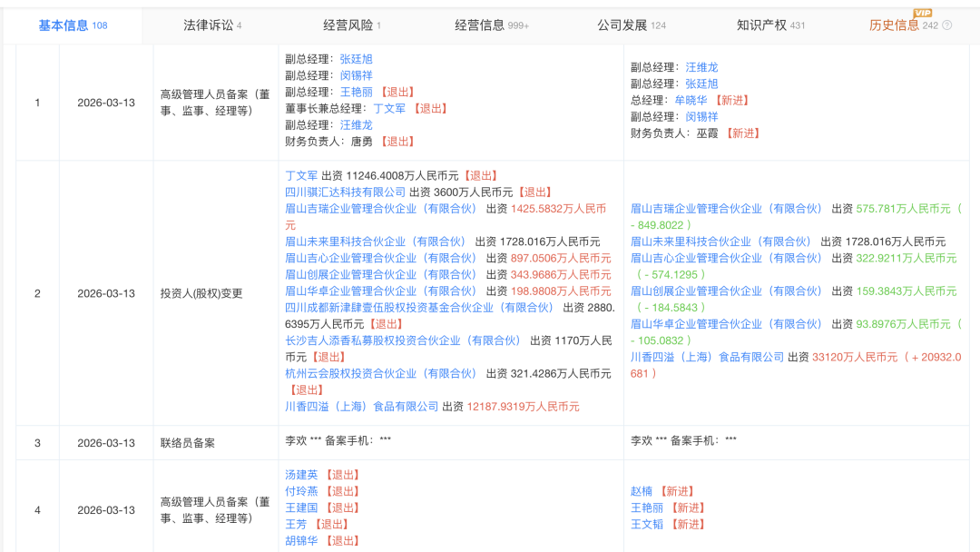Image resolution: width=980 pixels, height=552 pixels.
Task: Open 丁文军 link after 董事长兼总经理
Action: coord(389,109)
